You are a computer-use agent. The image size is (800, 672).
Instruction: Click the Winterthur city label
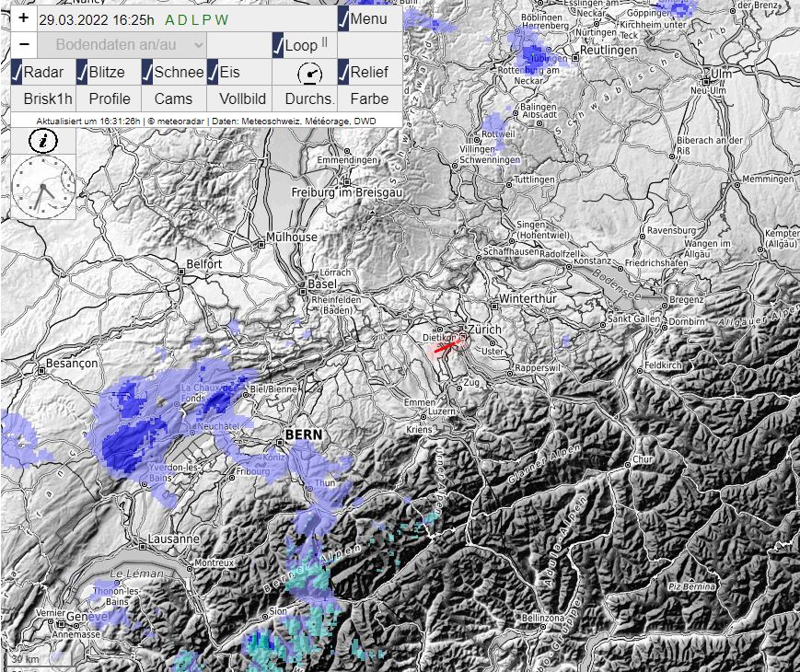[x=528, y=299]
